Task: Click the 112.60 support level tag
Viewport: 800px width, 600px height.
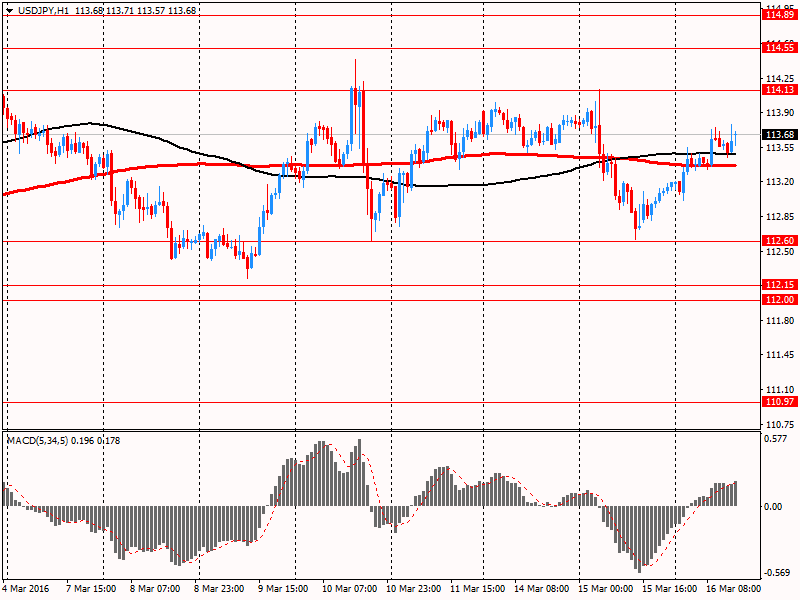Action: coord(779,241)
